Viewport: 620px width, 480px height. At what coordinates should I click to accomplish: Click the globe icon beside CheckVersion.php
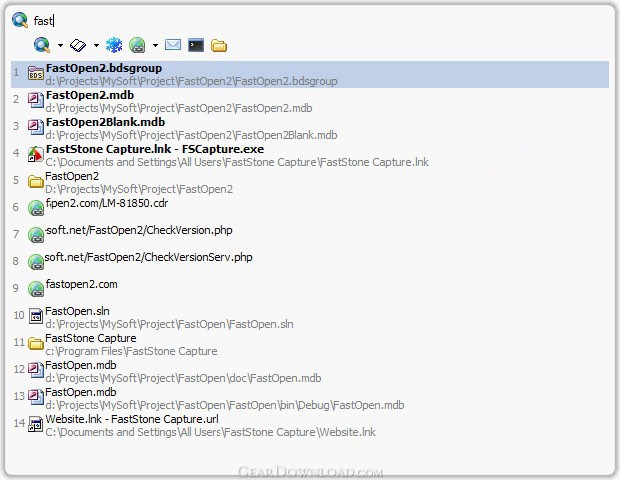(36, 235)
